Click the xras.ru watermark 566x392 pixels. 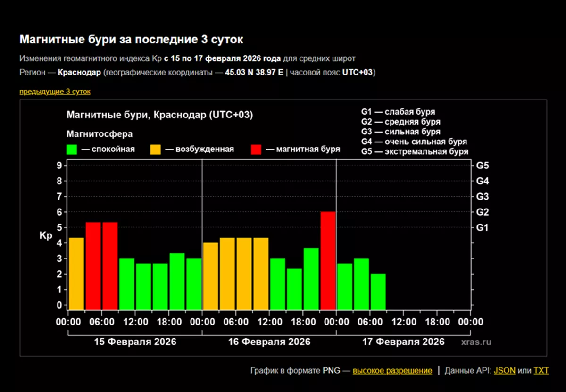(x=476, y=342)
